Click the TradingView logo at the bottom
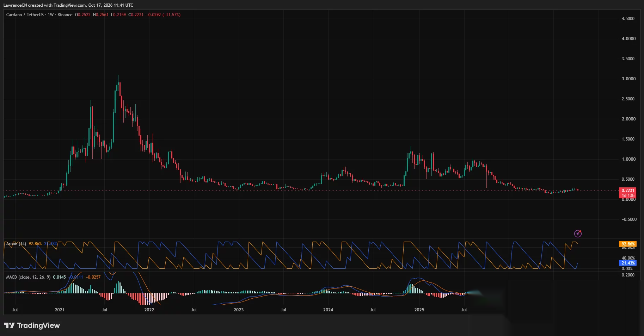 pyautogui.click(x=32, y=325)
